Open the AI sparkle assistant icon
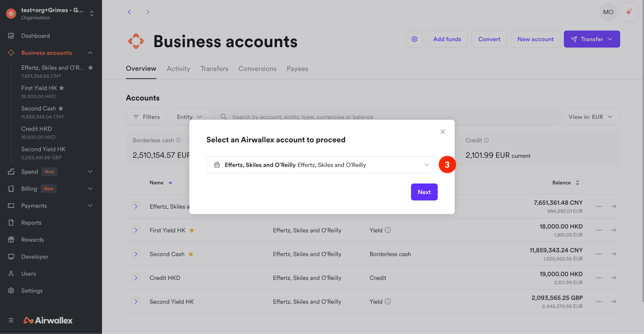Viewport: 644px width, 334px height. pos(629,12)
